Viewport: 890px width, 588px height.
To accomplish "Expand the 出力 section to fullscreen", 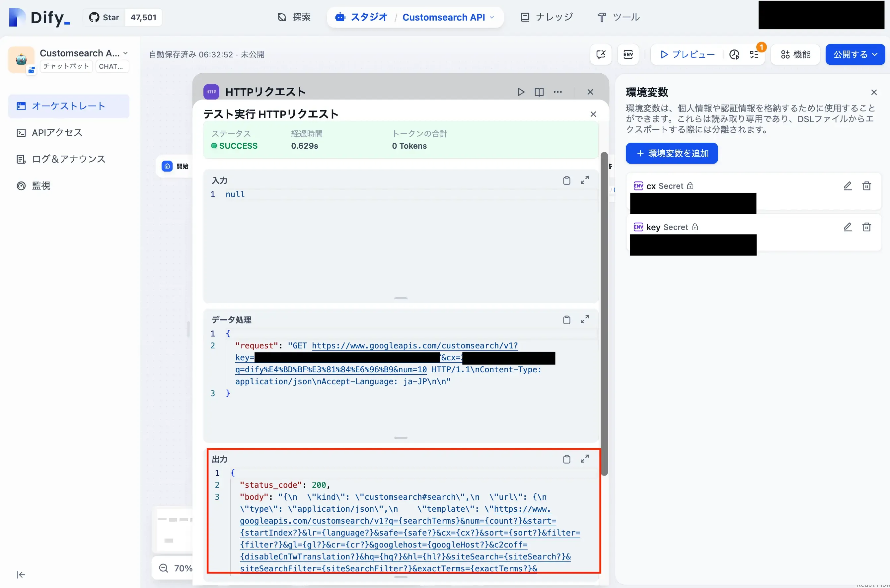I will 585,459.
